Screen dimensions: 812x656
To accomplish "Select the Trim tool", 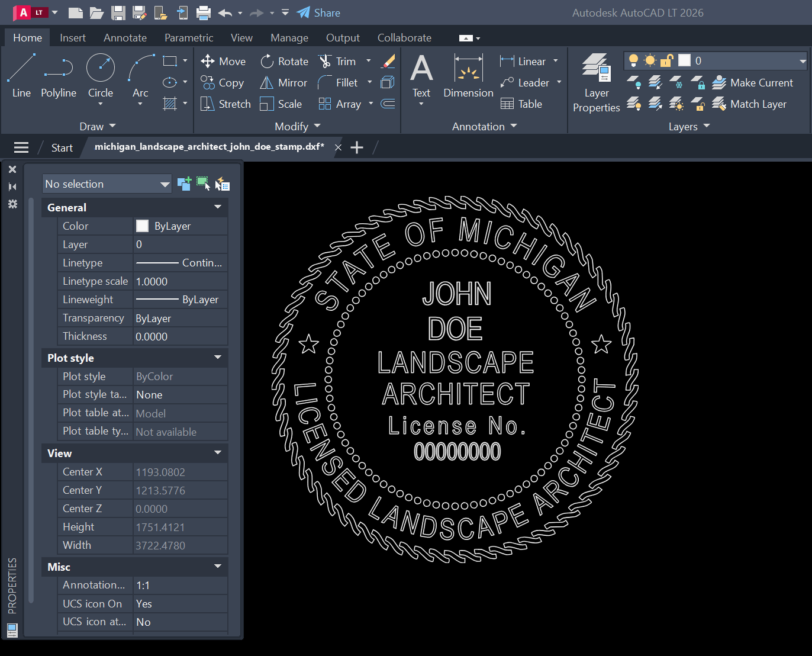I will click(337, 61).
